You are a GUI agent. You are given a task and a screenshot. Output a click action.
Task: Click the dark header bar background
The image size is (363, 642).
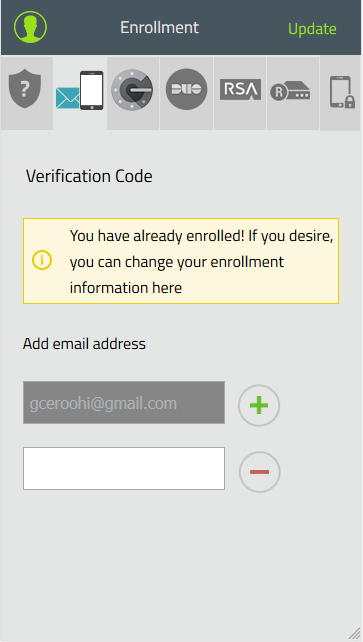244,27
